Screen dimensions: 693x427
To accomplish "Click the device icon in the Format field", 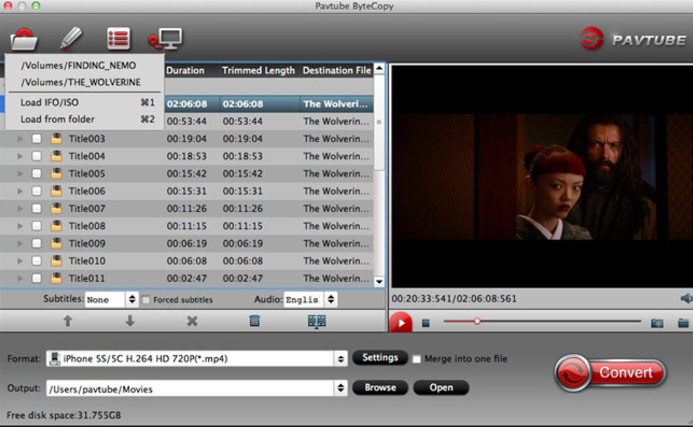I will pos(55,358).
